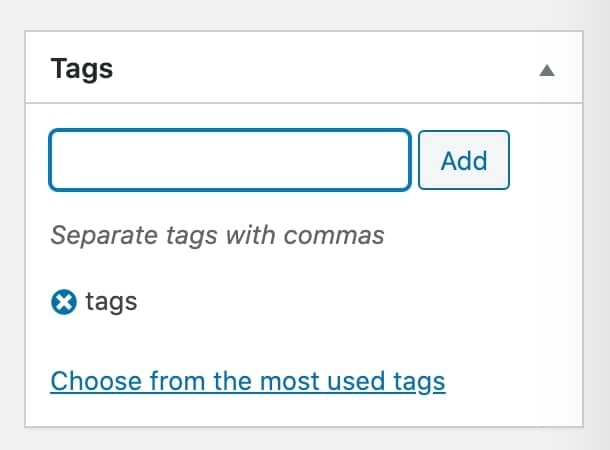Click the Tags header bar to collapse

pos(304,67)
